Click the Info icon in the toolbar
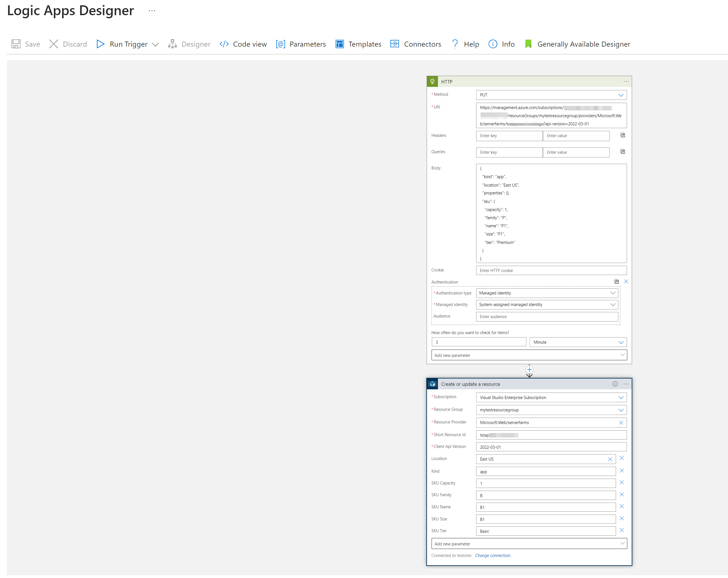The image size is (728, 578). 492,44
